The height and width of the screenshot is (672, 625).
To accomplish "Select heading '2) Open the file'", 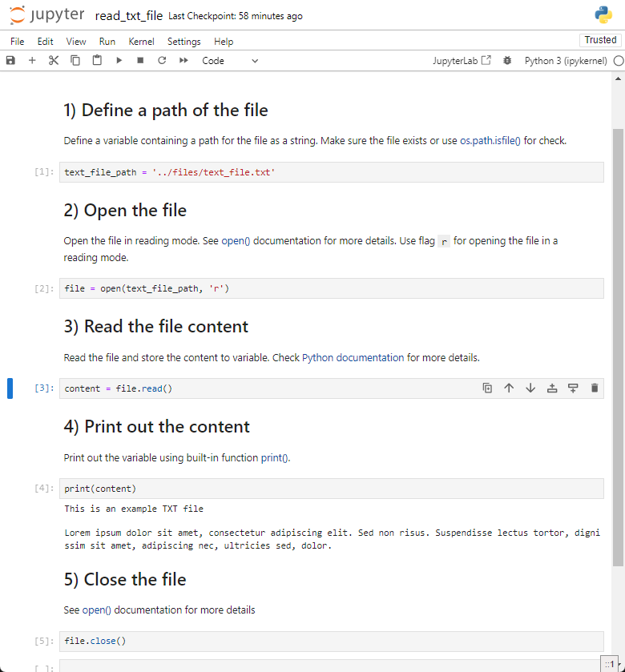I will 125,211.
